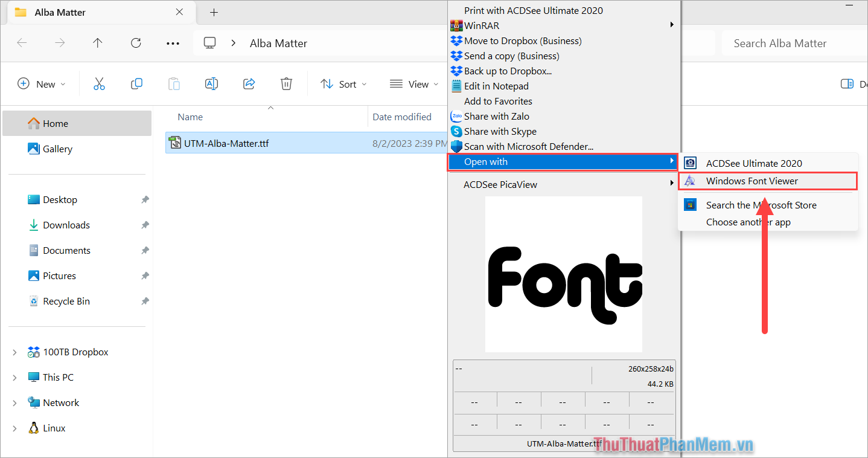Screen dimensions: 868x458
Task: Open the View options menu
Action: pos(414,84)
